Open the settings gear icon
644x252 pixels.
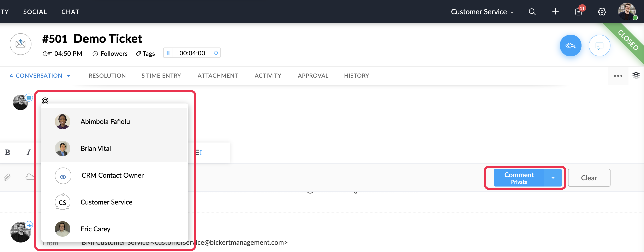point(602,12)
